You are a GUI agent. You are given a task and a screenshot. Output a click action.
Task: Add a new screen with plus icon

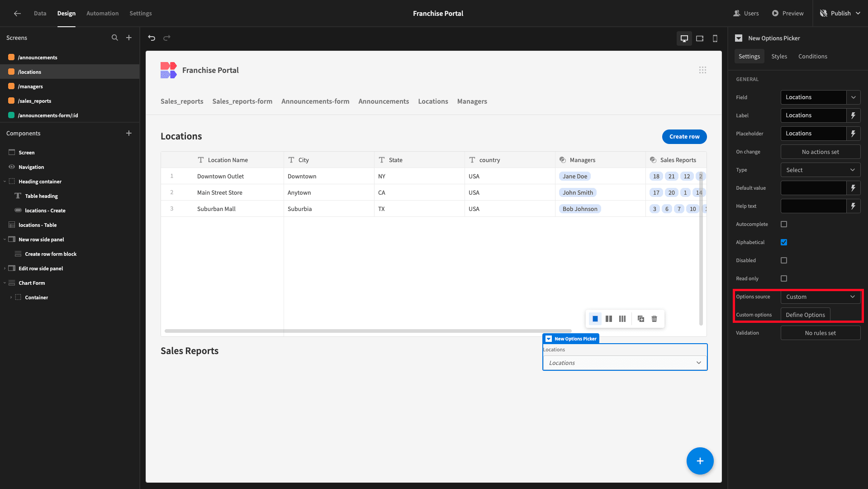(x=129, y=38)
